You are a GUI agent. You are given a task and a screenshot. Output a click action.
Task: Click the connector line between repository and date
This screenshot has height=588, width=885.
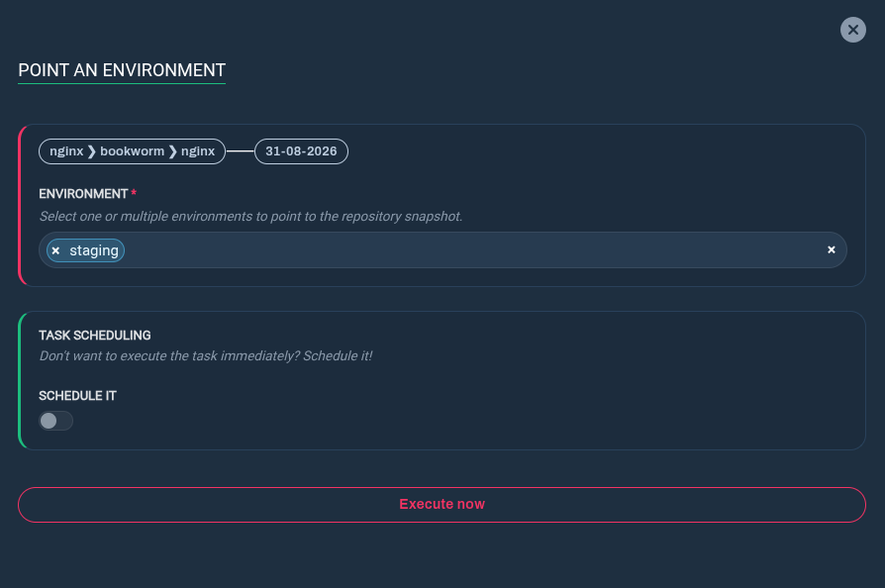(241, 151)
